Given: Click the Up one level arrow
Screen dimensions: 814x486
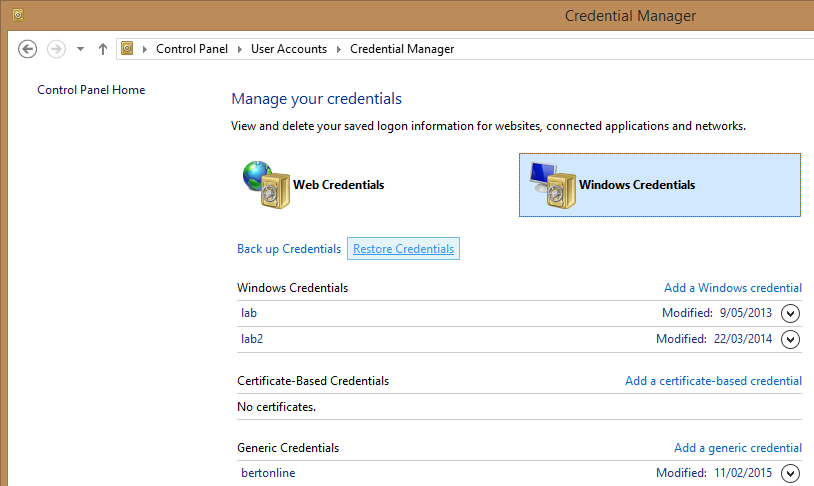Looking at the screenshot, I should click(x=103, y=49).
